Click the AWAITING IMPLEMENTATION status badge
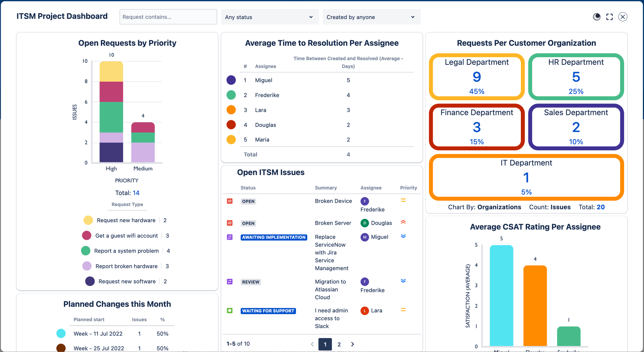The width and height of the screenshot is (644, 352). pyautogui.click(x=274, y=237)
